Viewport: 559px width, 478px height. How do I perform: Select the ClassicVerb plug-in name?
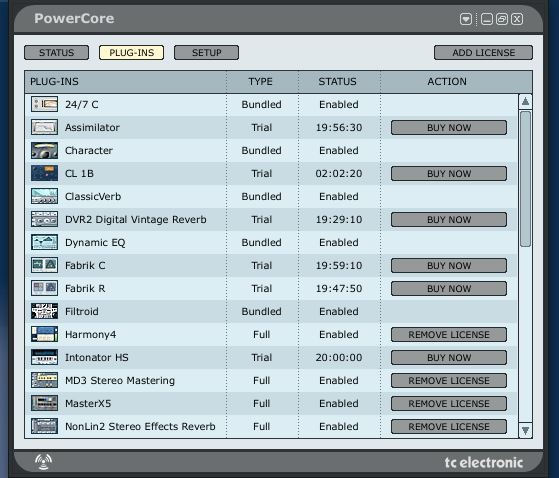click(x=93, y=196)
